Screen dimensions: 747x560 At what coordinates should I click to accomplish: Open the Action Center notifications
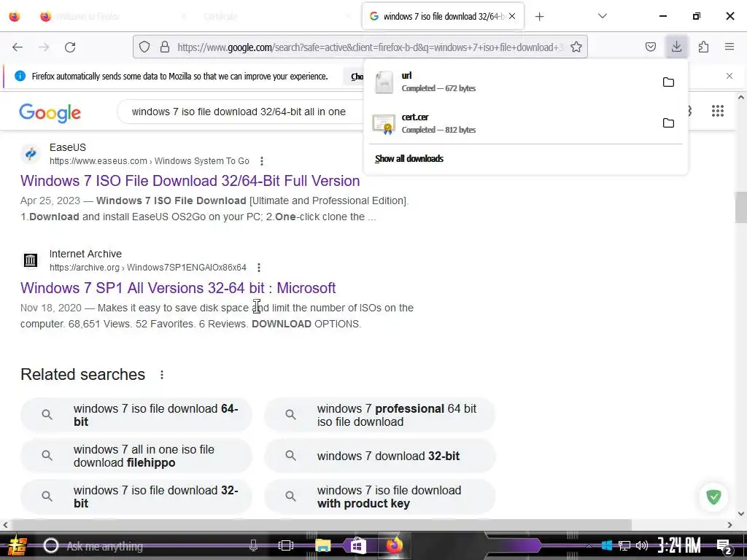coord(724,546)
